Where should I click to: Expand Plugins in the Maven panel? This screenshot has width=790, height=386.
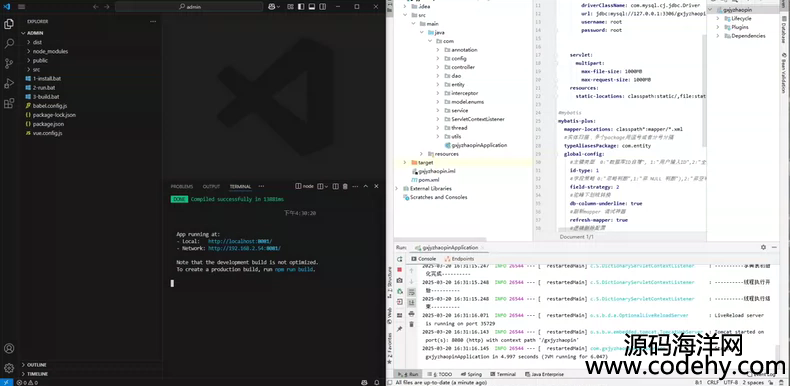click(718, 27)
